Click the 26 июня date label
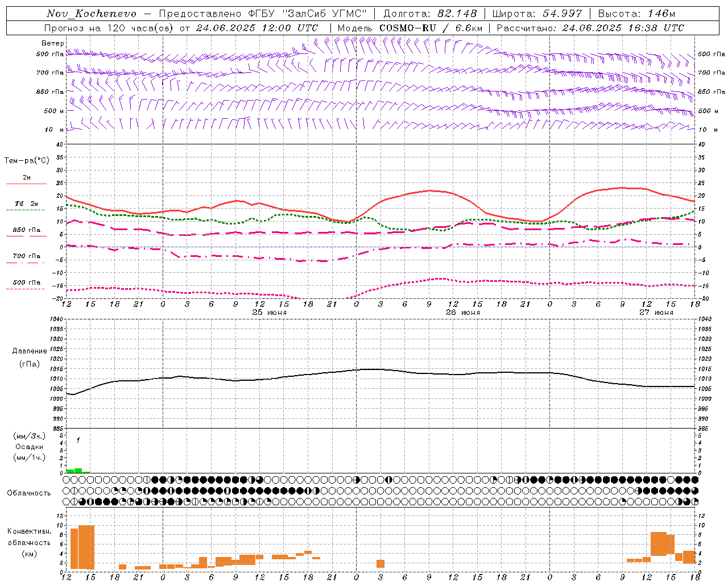Viewport: 728px width, 582px height. tap(463, 313)
